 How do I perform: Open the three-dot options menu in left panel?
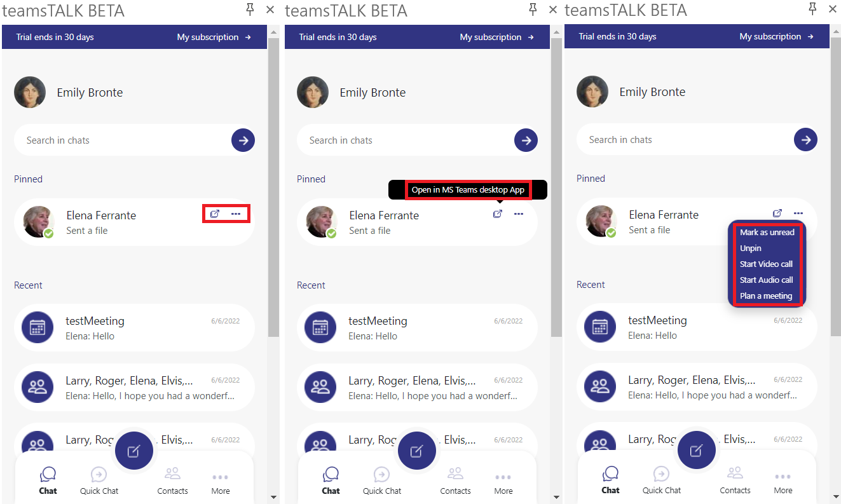point(236,214)
